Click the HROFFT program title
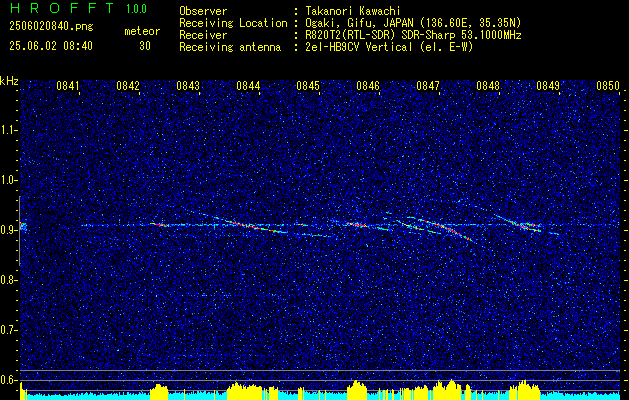 pyautogui.click(x=61, y=8)
